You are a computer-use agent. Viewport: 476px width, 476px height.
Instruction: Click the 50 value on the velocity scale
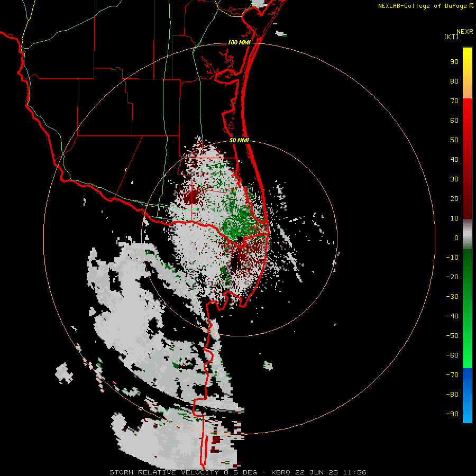(454, 140)
